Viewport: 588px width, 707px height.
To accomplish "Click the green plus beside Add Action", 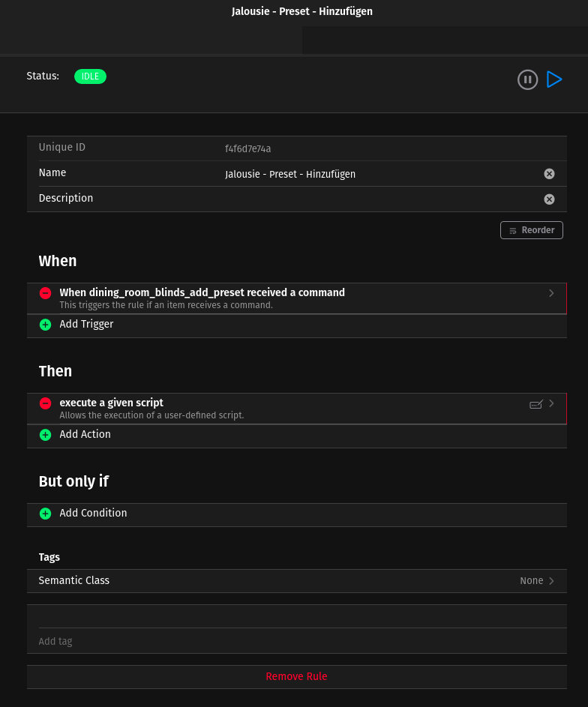I will pos(45,435).
